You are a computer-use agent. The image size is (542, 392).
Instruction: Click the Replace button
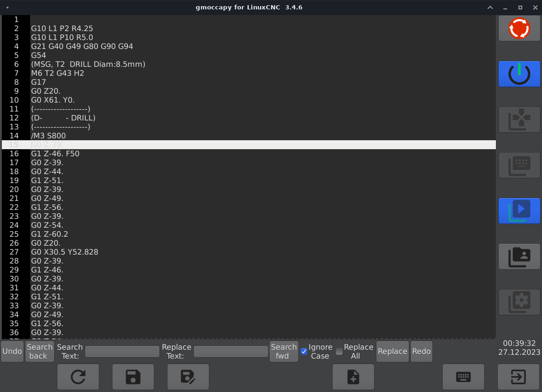pyautogui.click(x=392, y=352)
